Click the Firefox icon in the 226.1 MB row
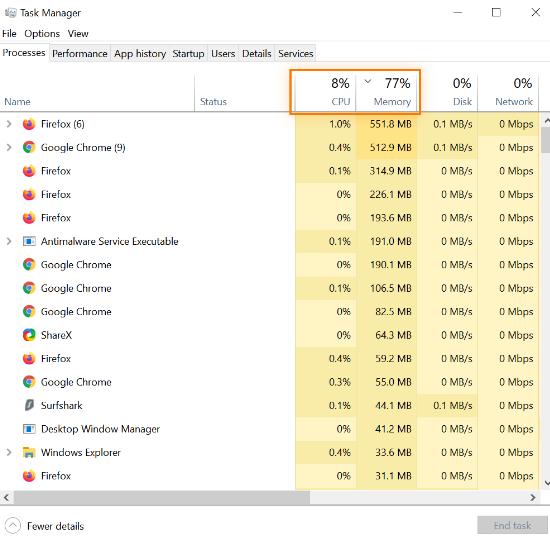The width and height of the screenshot is (550, 541). tap(29, 194)
